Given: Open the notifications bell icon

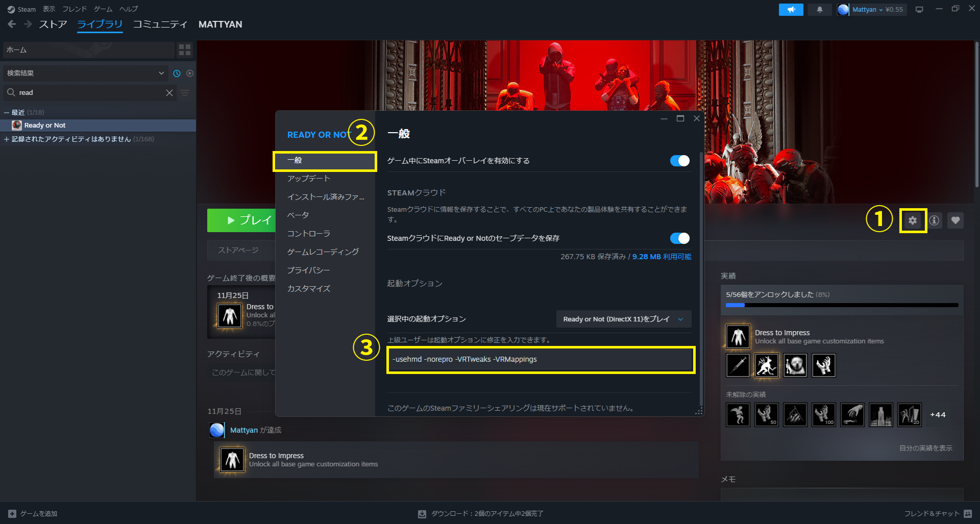Looking at the screenshot, I should coord(819,10).
